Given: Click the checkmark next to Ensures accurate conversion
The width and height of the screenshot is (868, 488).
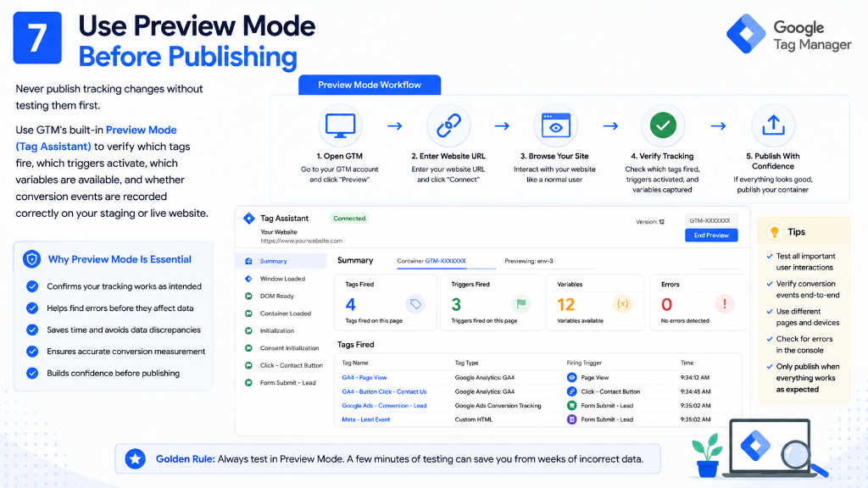Looking at the screenshot, I should point(32,352).
